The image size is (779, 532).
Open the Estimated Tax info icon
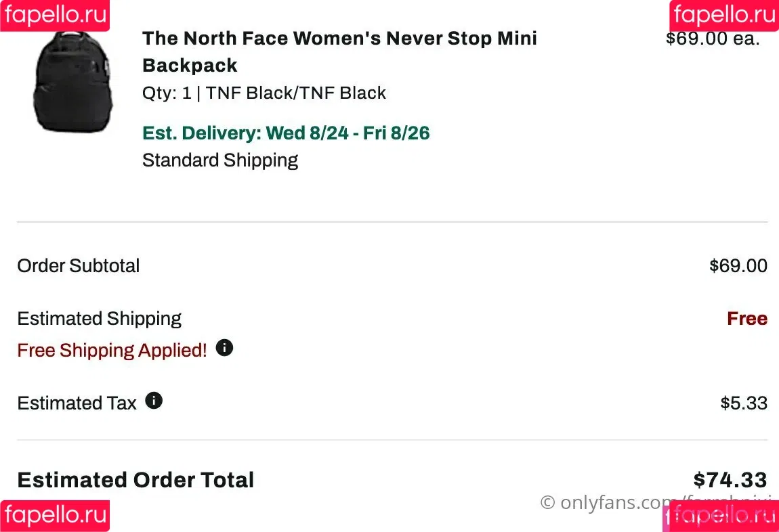point(154,401)
